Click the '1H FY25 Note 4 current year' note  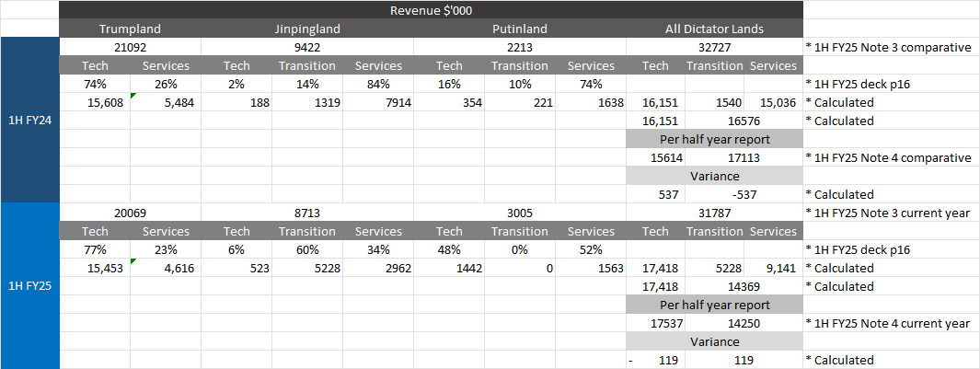click(887, 323)
